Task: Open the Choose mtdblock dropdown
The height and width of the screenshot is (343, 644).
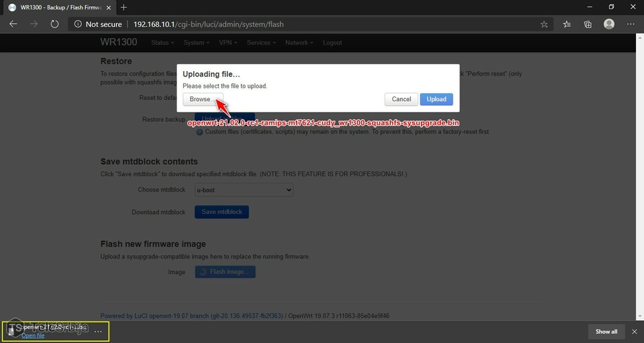Action: [x=244, y=190]
